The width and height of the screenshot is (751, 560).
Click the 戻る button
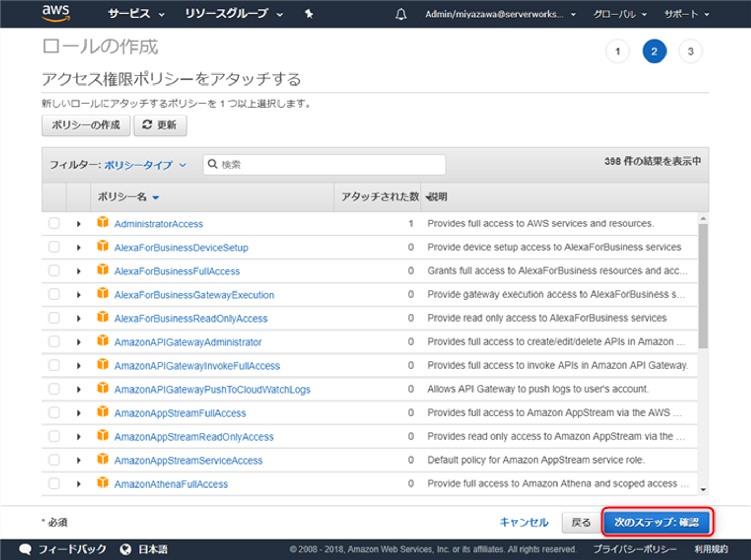coord(580,522)
